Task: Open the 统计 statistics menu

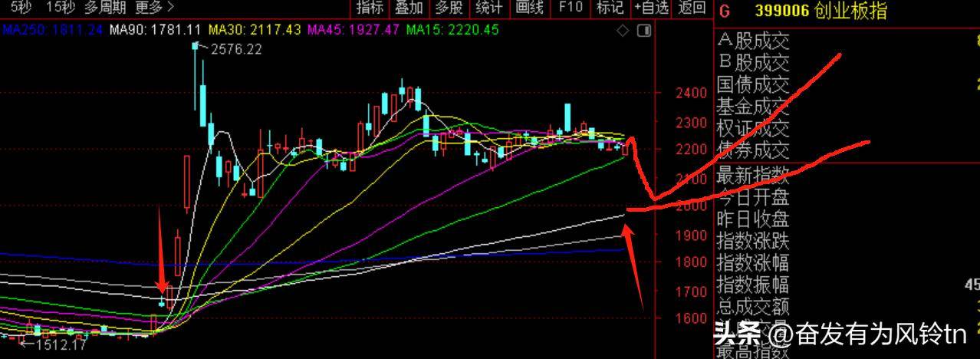Action: click(x=489, y=8)
